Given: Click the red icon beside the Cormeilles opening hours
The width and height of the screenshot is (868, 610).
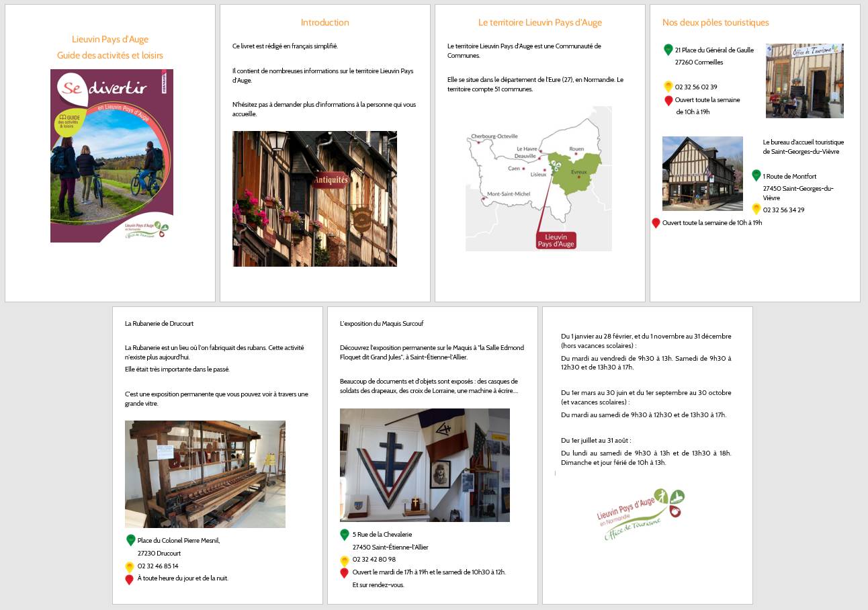Looking at the screenshot, I should pyautogui.click(x=668, y=101).
